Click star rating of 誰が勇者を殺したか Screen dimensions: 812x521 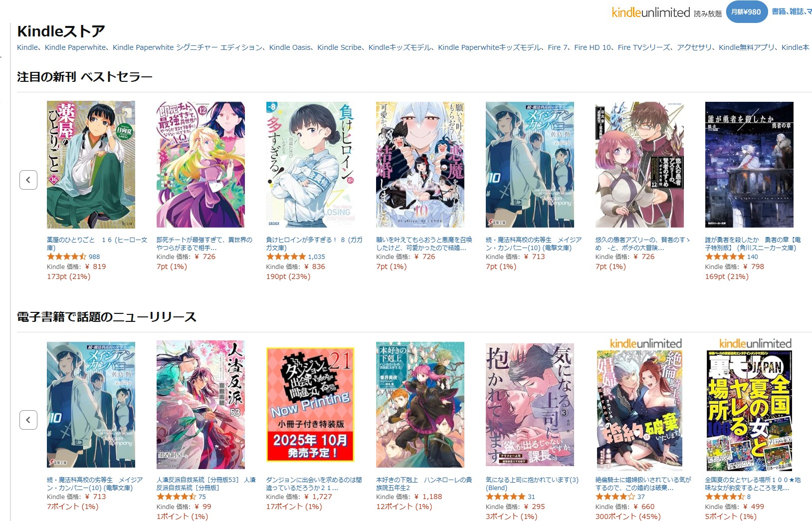coord(725,257)
